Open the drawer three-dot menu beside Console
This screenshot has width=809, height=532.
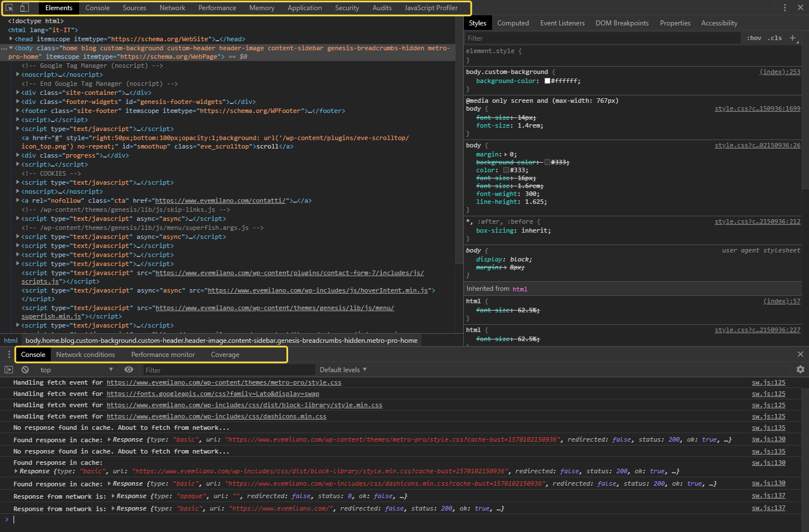click(9, 355)
